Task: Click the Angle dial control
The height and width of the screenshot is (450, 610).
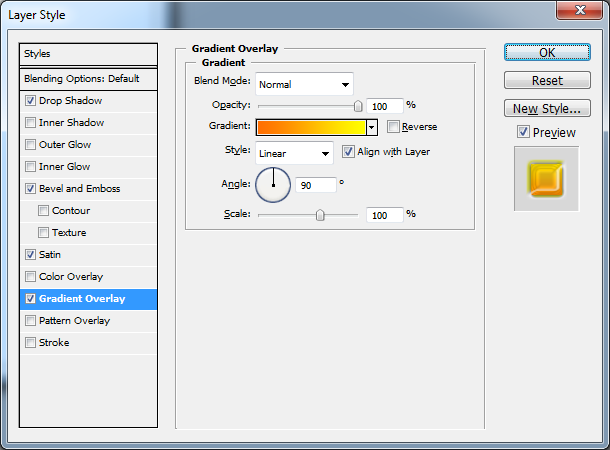Action: click(x=273, y=185)
